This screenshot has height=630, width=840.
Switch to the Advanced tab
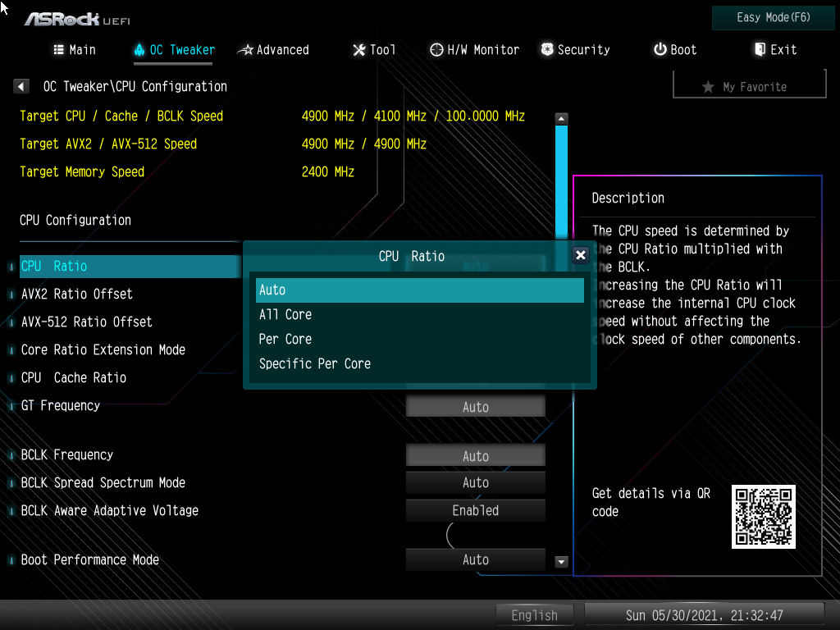(x=273, y=50)
